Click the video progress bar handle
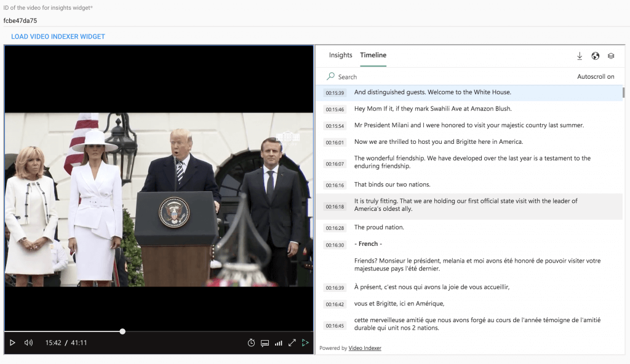This screenshot has height=364, width=630. 122,331
